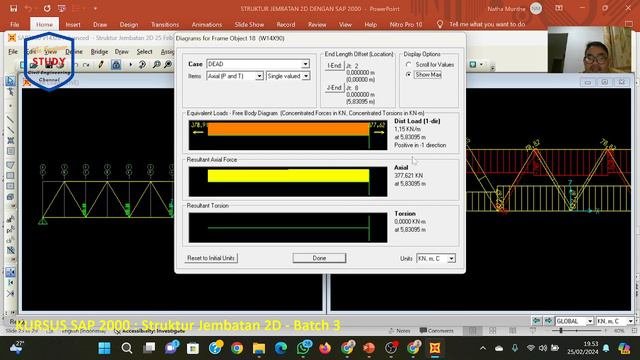
Task: Select Show Max radio option
Action: [x=409, y=75]
